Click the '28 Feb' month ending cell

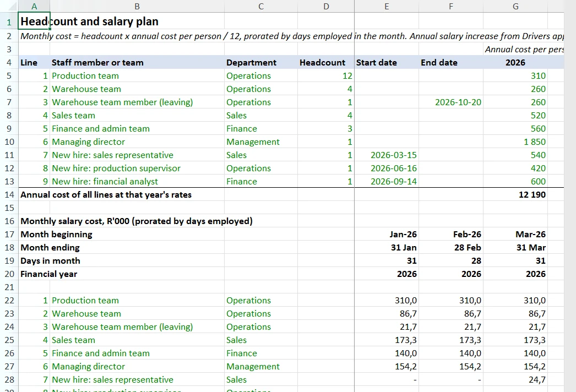coord(451,248)
